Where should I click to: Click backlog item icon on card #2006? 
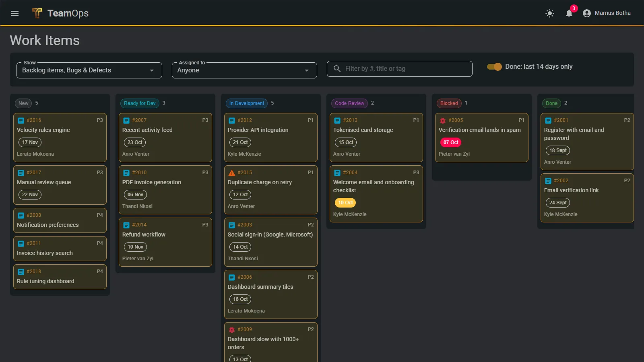pos(232,278)
